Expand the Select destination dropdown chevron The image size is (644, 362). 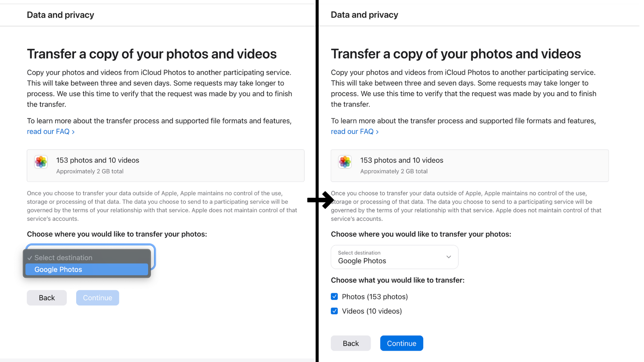pyautogui.click(x=448, y=257)
